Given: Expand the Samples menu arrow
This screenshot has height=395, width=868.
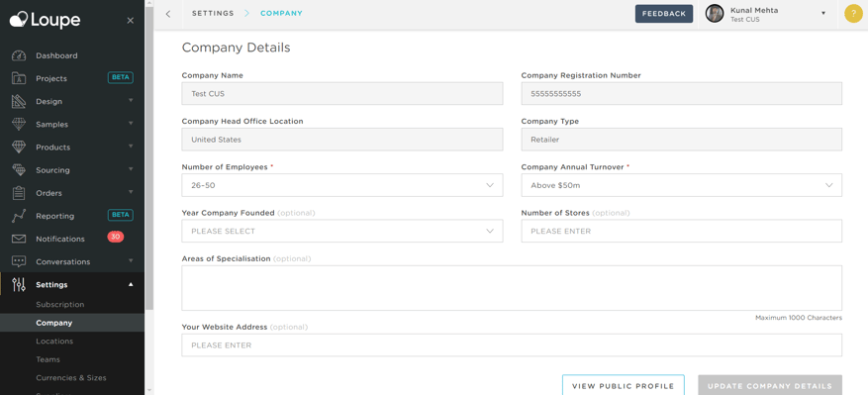Looking at the screenshot, I should [x=131, y=123].
